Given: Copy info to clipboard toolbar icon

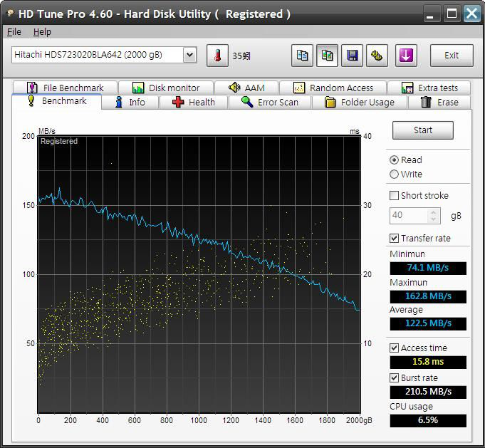Looking at the screenshot, I should click(x=302, y=56).
